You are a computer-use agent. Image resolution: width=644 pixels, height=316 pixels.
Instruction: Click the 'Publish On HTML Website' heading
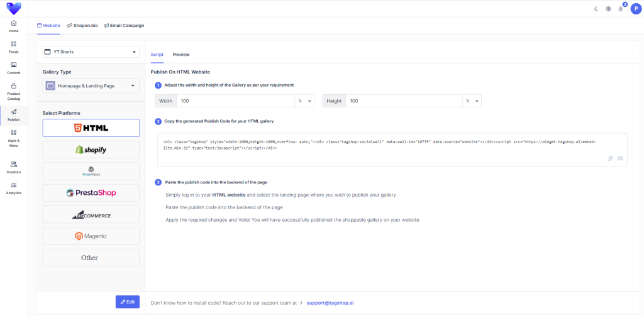[180, 72]
